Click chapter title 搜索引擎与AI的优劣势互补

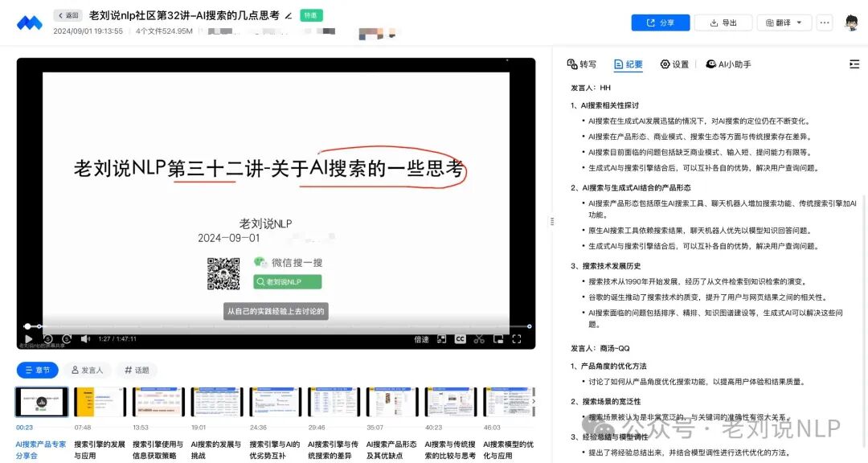(x=275, y=449)
